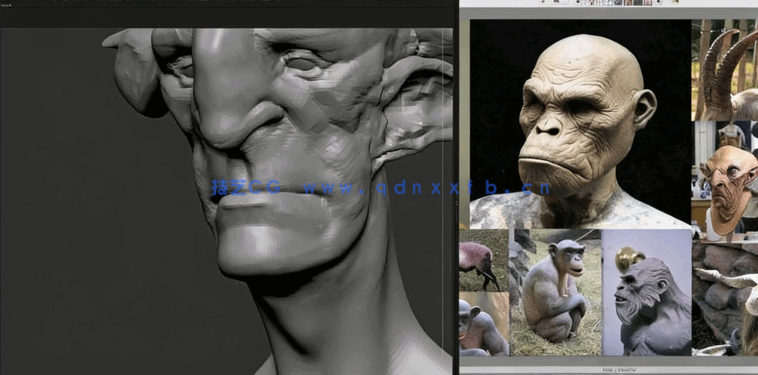Select the chimp face close-up reference photo
Image resolution: width=758 pixels, height=375 pixels.
[x=483, y=324]
